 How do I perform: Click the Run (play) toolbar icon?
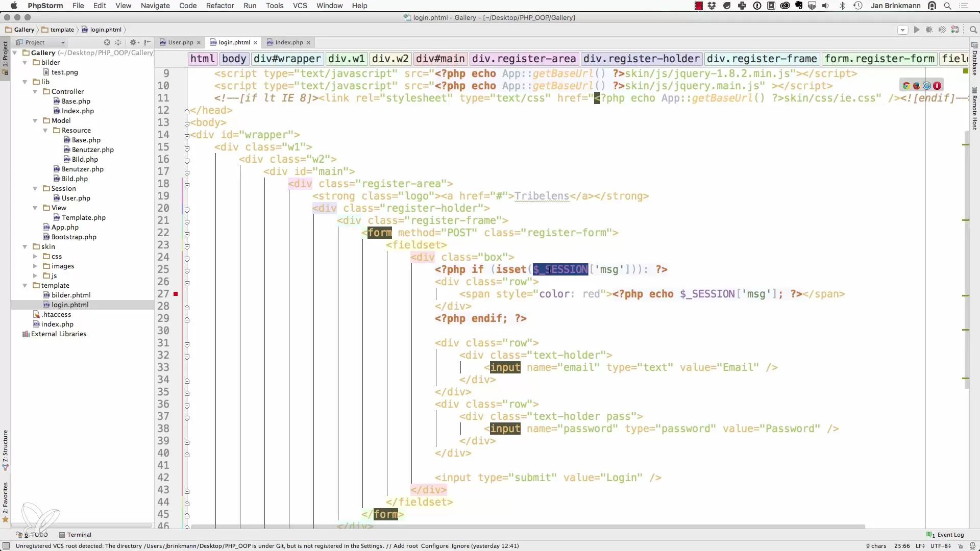tap(917, 30)
